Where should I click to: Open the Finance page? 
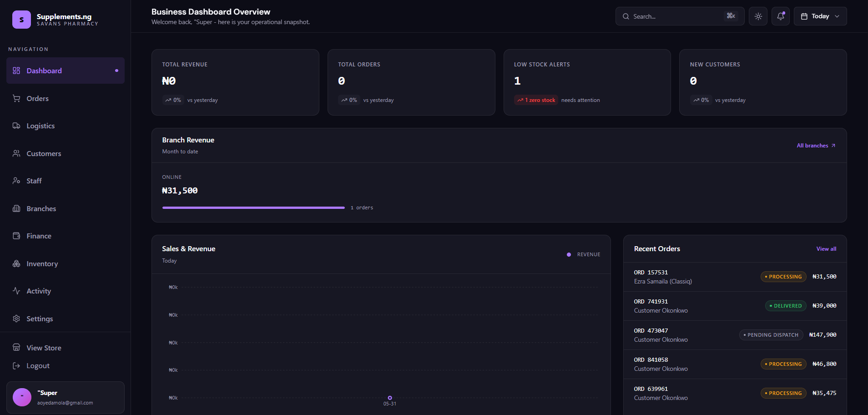pos(66,236)
